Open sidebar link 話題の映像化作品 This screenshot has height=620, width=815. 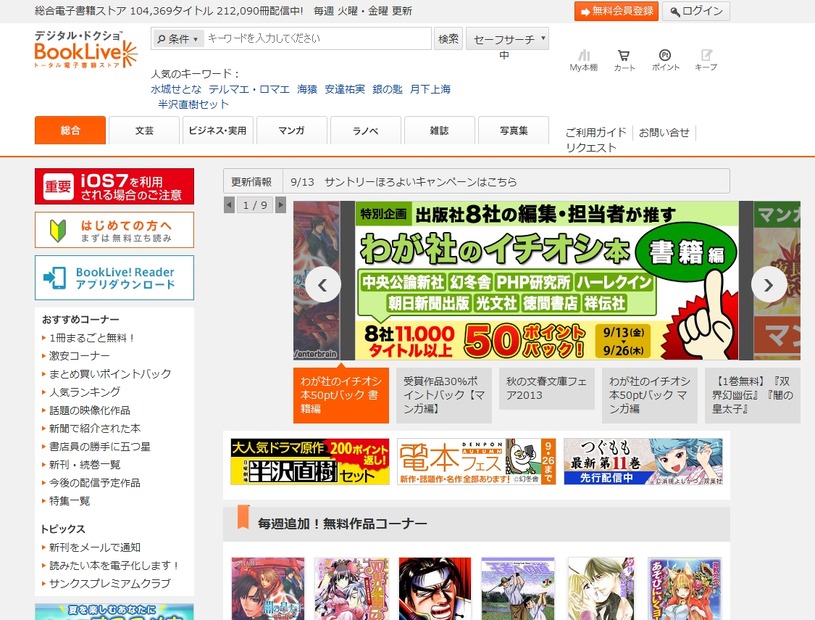coord(89,411)
